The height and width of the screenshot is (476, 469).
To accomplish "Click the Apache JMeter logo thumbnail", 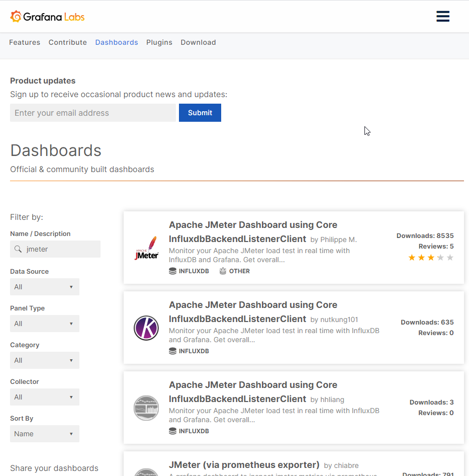I will tap(146, 248).
